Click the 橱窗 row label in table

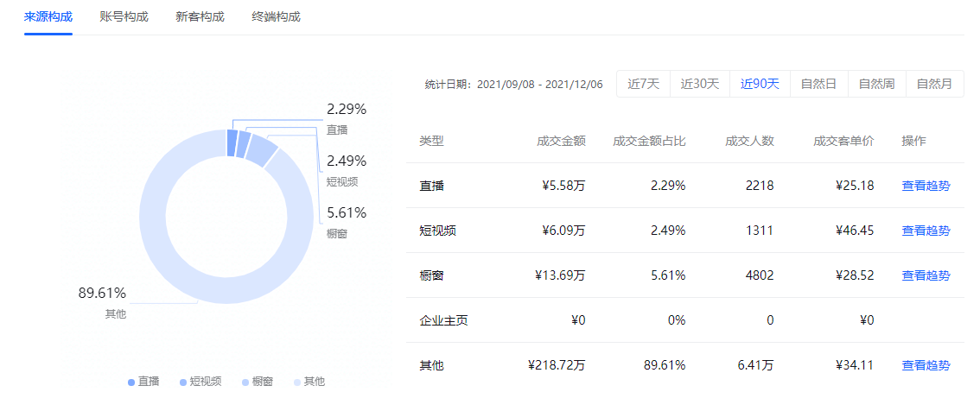(431, 275)
